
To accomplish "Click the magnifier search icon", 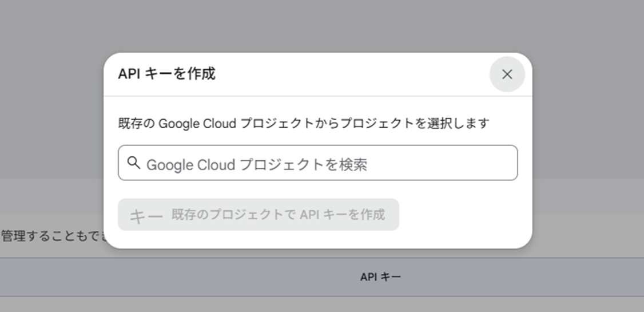I will (134, 163).
